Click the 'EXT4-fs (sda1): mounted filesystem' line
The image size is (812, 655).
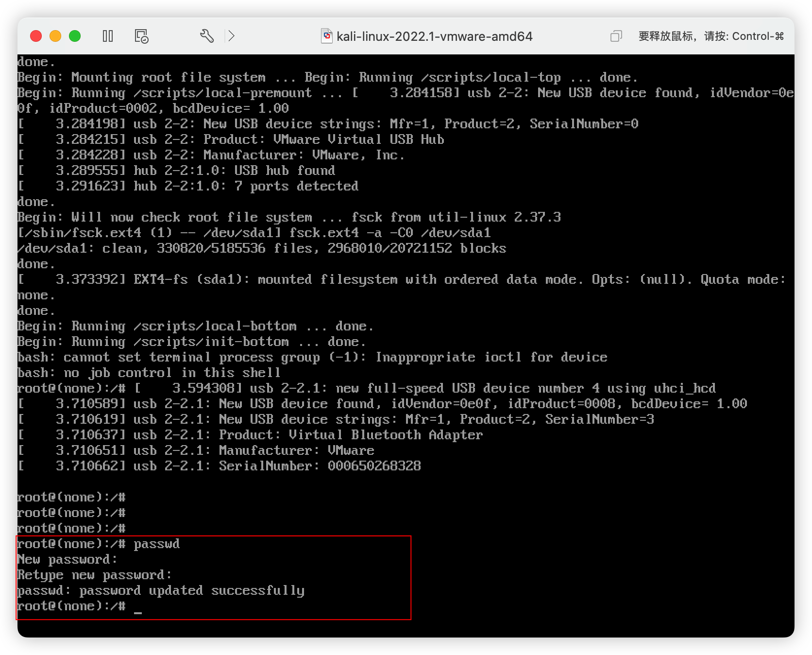pyautogui.click(x=401, y=279)
